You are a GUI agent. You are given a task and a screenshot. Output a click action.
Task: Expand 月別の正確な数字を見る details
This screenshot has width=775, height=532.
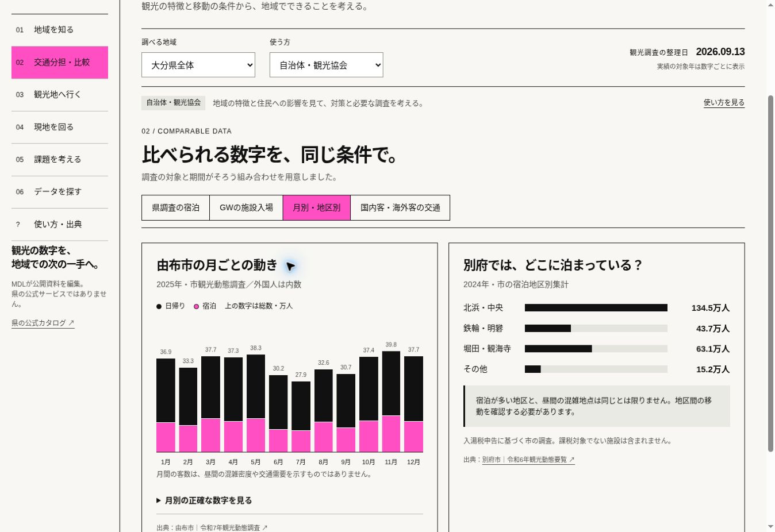coord(204,500)
